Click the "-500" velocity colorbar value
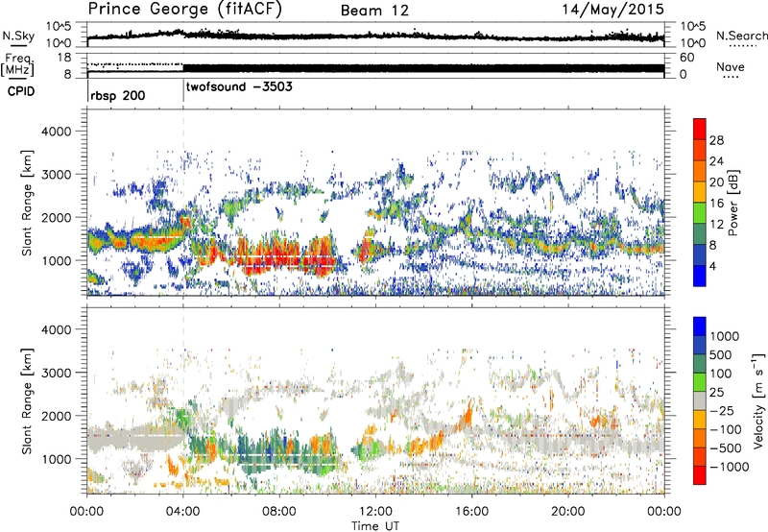This screenshot has height=532, width=768. pyautogui.click(x=726, y=447)
